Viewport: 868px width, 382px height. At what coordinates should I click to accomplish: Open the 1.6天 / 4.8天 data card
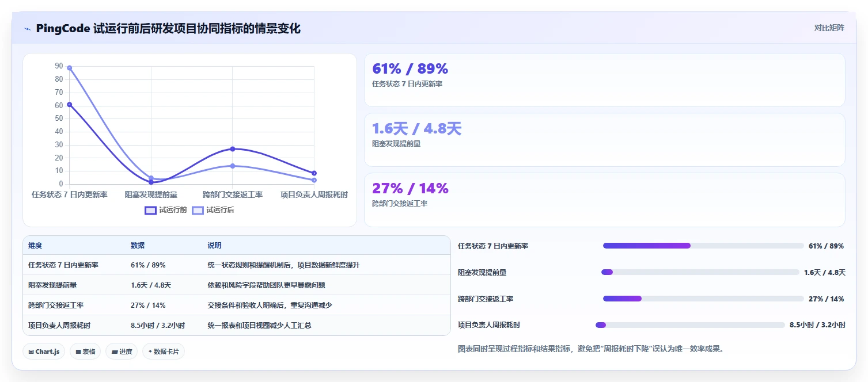point(604,140)
